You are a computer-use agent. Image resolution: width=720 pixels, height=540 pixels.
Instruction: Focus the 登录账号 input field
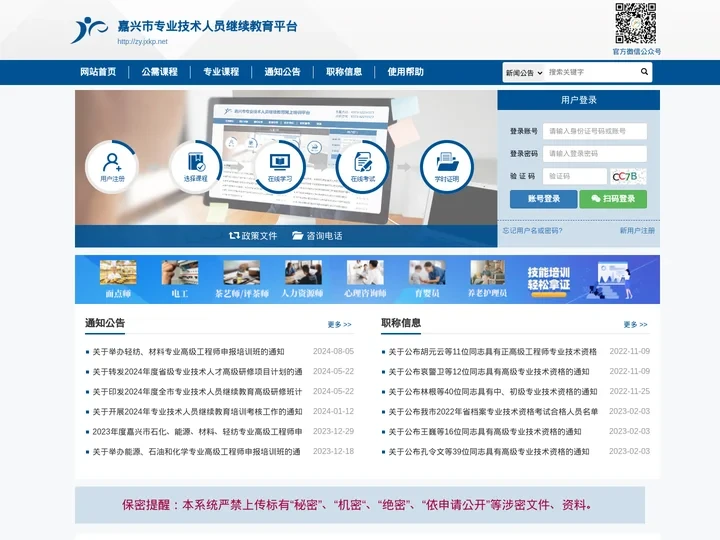click(x=595, y=131)
